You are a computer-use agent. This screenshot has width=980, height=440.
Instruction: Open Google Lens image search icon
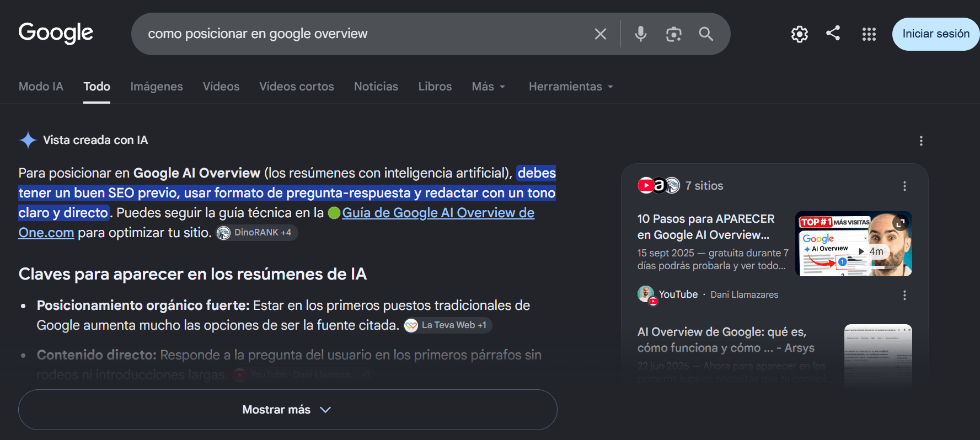tap(673, 34)
